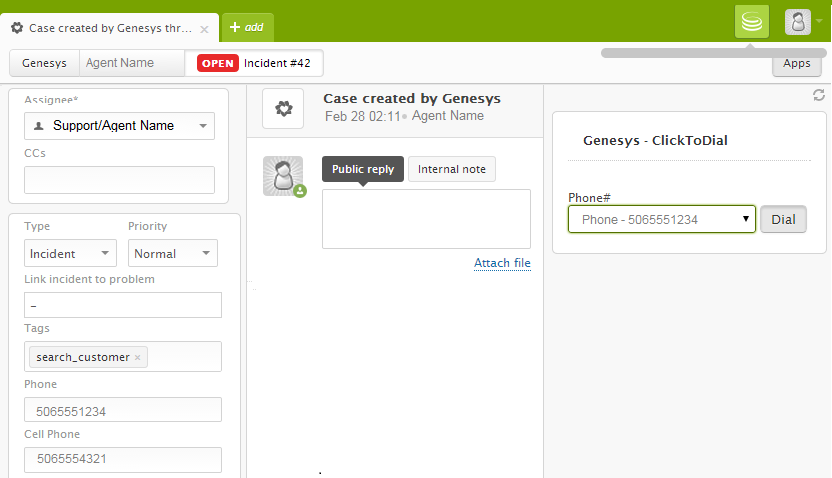The height and width of the screenshot is (478, 832).
Task: Click into the CCs input field
Action: click(x=119, y=180)
